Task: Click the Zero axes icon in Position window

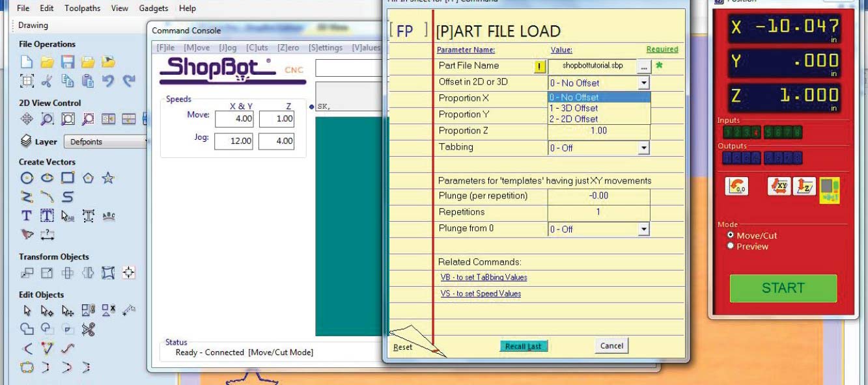Action: pos(737,187)
